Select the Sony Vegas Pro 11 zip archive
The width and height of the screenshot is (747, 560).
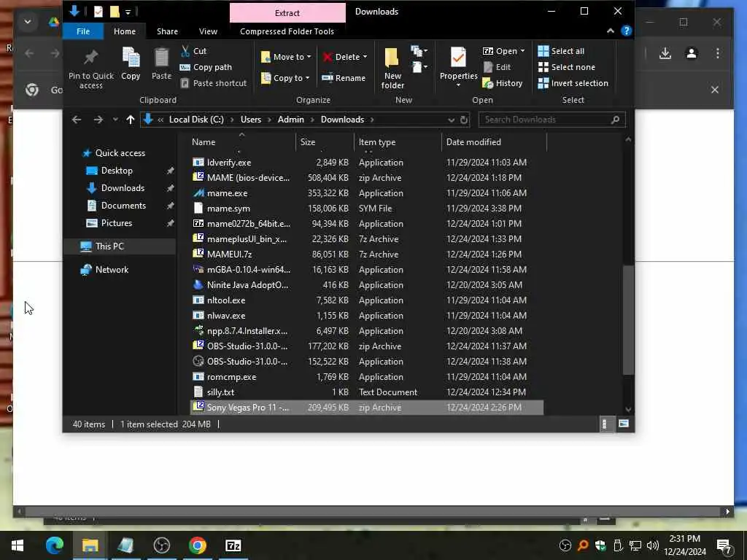[x=367, y=407]
